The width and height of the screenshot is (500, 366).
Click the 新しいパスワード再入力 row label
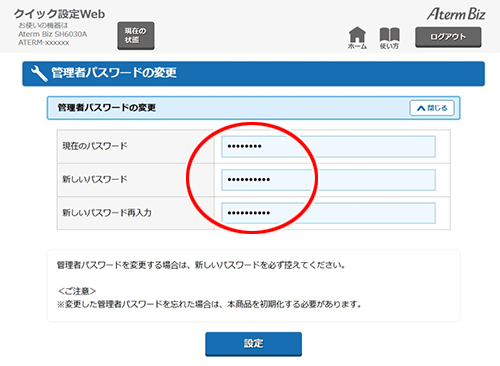pos(107,213)
